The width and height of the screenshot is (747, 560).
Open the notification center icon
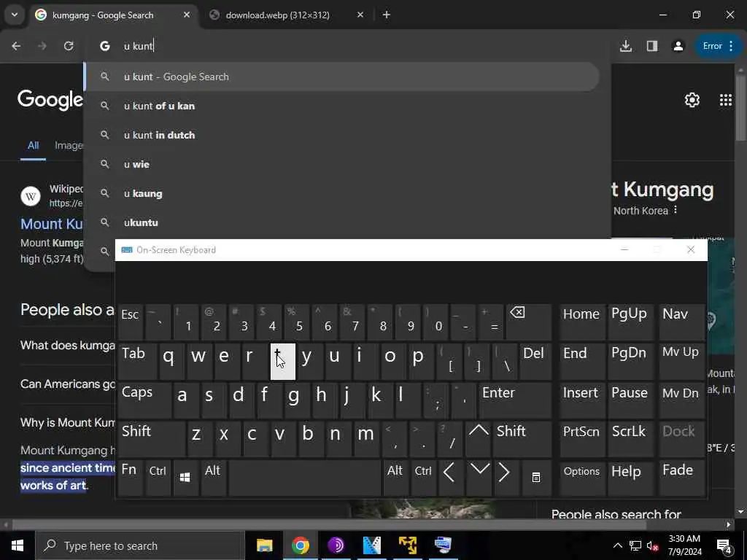coord(724,545)
